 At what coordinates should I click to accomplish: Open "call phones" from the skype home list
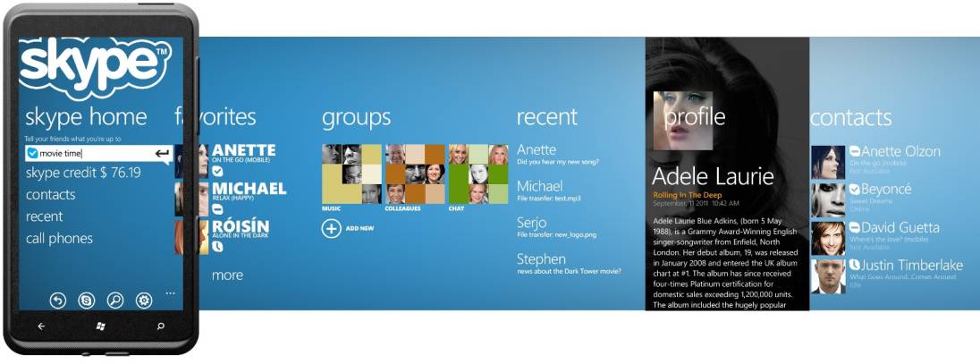(x=59, y=238)
